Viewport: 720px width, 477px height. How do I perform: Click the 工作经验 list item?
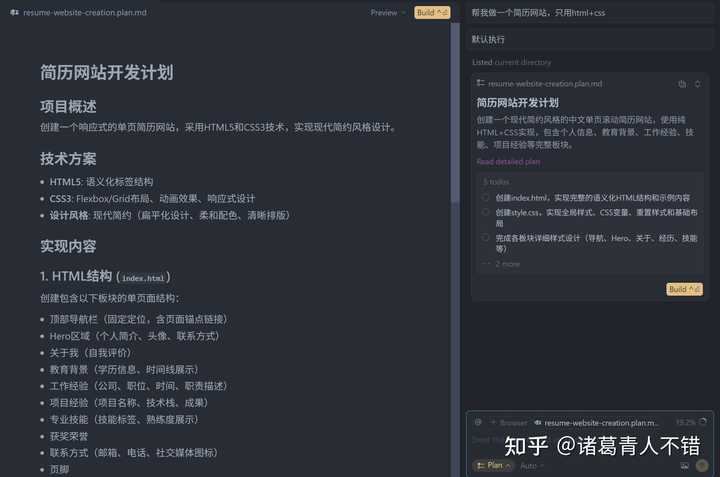click(138, 386)
